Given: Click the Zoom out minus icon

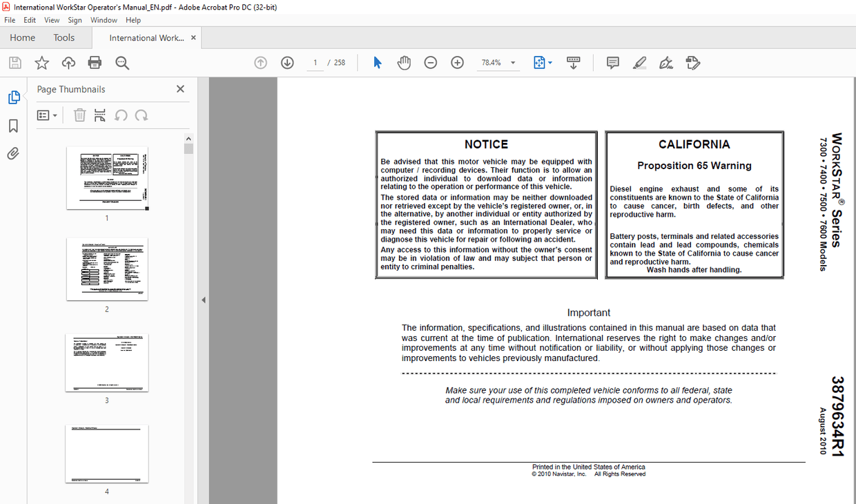Looking at the screenshot, I should click(431, 63).
